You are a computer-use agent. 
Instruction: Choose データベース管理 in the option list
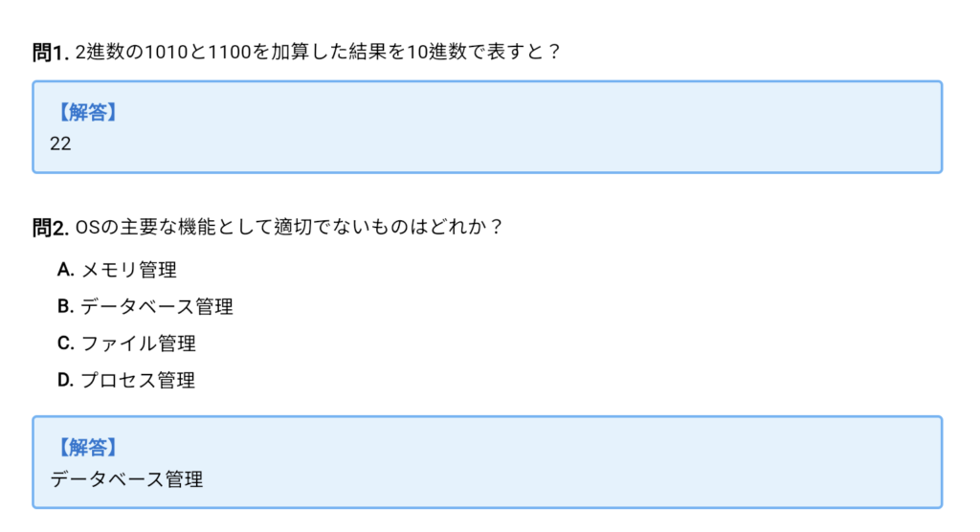(157, 306)
